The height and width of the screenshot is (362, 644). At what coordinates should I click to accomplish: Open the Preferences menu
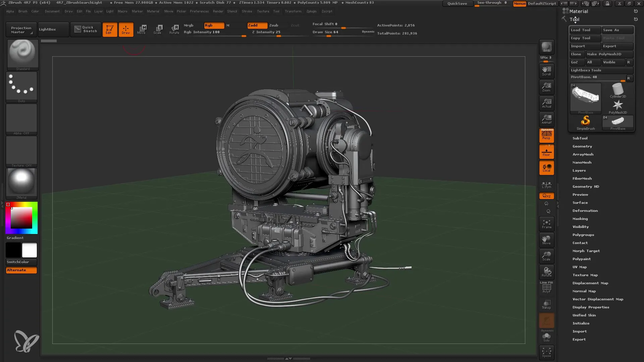click(199, 11)
